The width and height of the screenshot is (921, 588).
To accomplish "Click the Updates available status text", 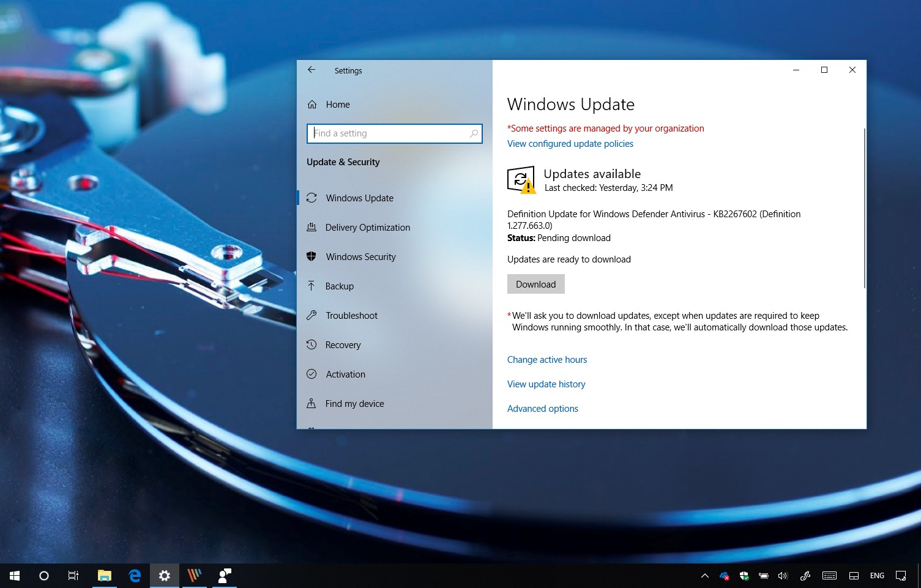I will (x=592, y=174).
